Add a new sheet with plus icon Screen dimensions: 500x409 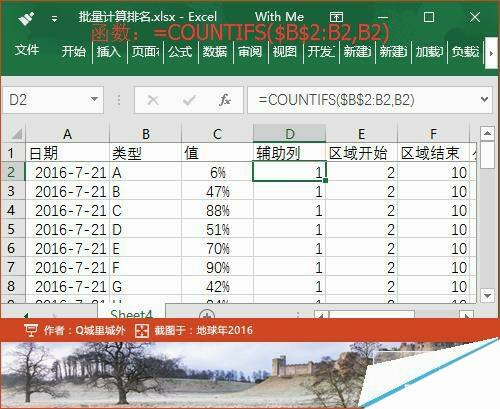click(x=207, y=314)
